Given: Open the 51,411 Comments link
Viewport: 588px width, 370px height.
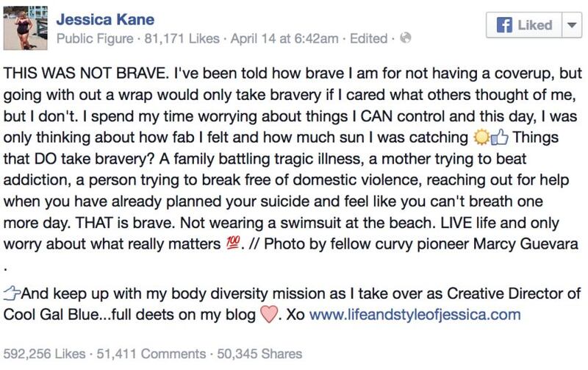Looking at the screenshot, I should click(x=151, y=354).
